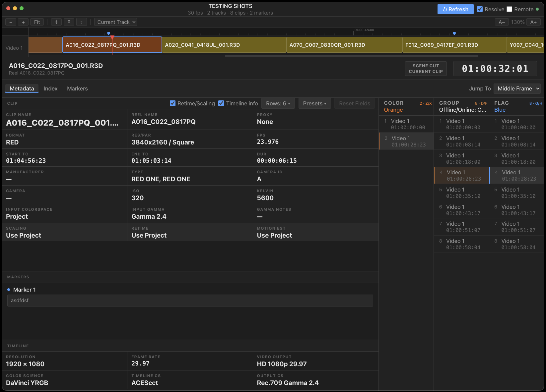Select Group row 3 at 01:00:18:00

(x=461, y=158)
